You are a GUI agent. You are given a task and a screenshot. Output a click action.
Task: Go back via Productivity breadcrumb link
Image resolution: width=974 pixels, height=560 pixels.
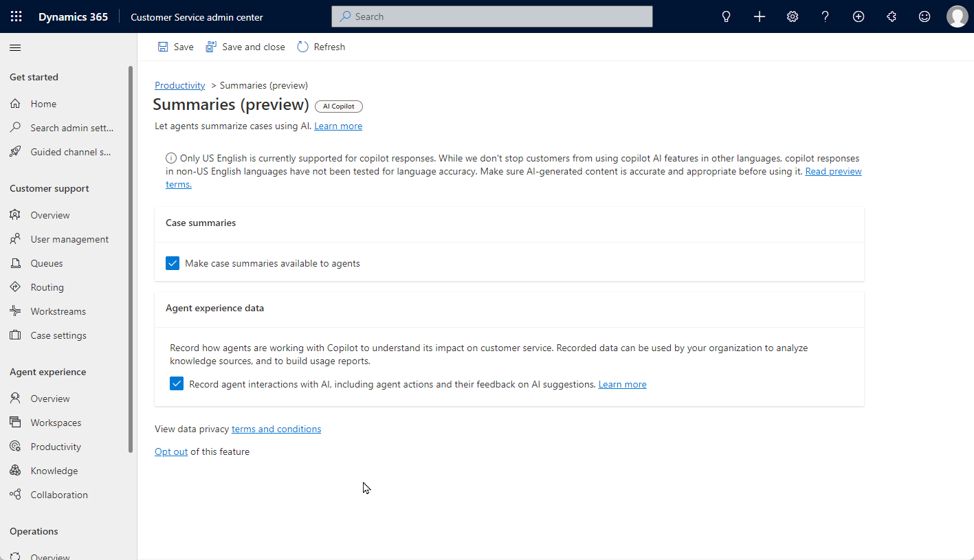(x=180, y=85)
